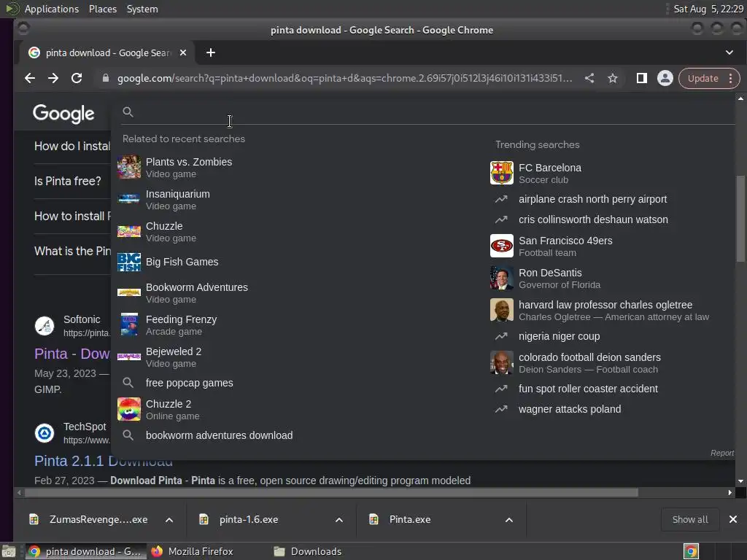Open the tab search dropdown arrow

729,52
